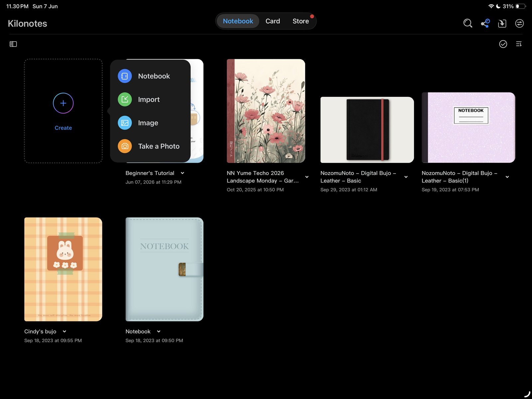Open the sort order icon

(x=519, y=44)
